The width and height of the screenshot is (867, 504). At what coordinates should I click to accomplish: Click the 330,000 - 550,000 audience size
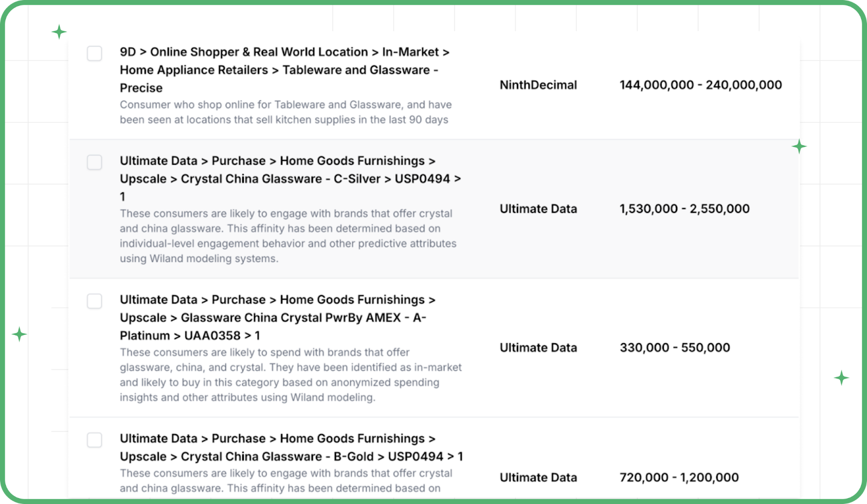(675, 347)
